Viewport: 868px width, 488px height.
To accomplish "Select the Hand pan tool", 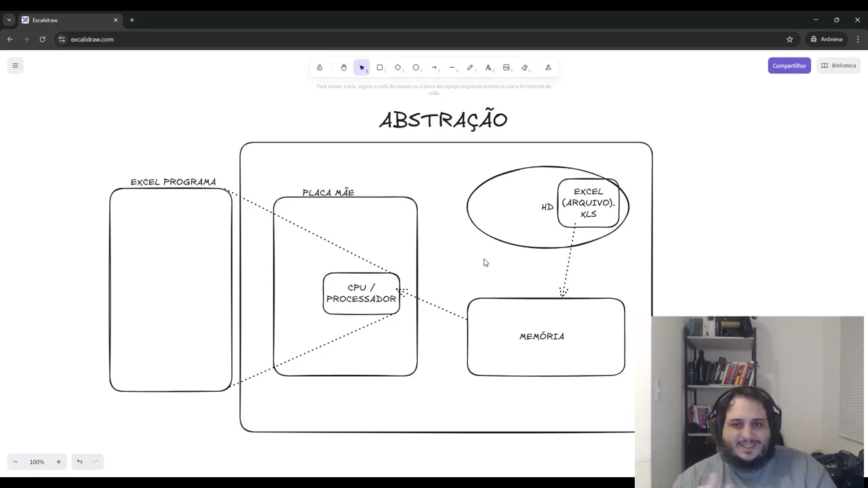I will coord(344,68).
